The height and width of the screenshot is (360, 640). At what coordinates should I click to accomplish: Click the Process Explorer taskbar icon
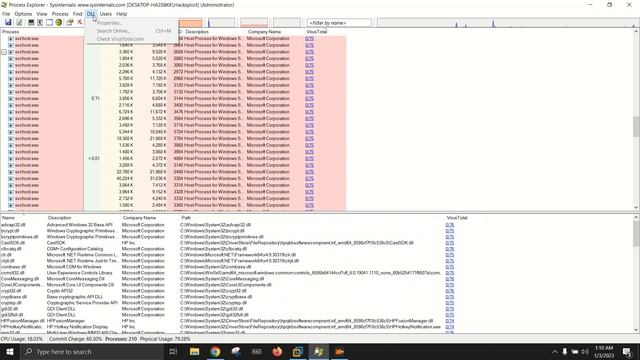(319, 351)
